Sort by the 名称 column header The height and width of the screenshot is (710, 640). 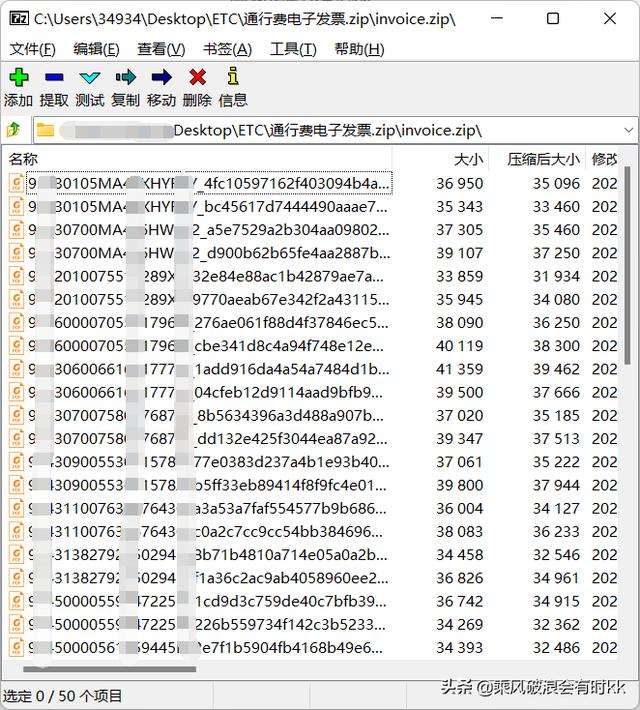(x=24, y=159)
